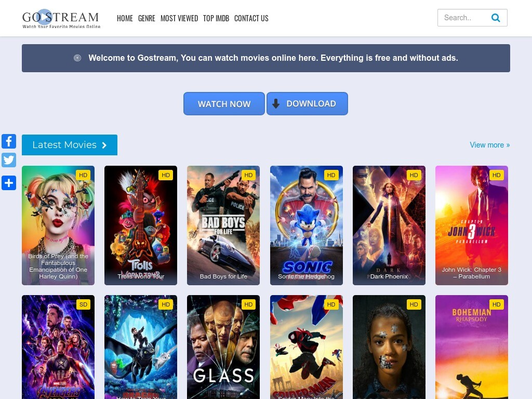Screen dimensions: 532x399
Task: Open Bad Boys for Life poster
Action: point(223,225)
